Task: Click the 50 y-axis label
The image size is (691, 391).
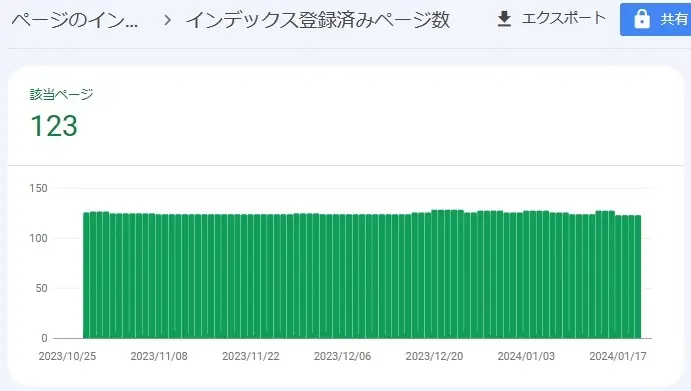Action: click(x=41, y=288)
